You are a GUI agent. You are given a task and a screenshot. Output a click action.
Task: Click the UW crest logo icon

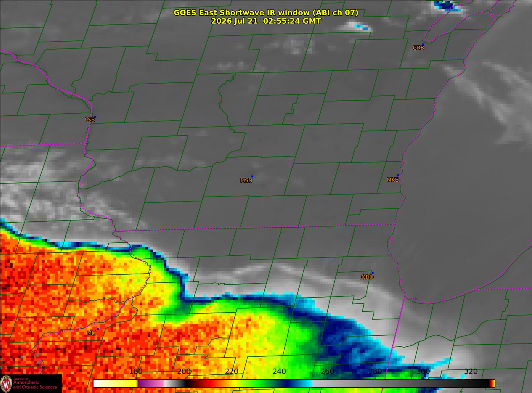point(6,383)
